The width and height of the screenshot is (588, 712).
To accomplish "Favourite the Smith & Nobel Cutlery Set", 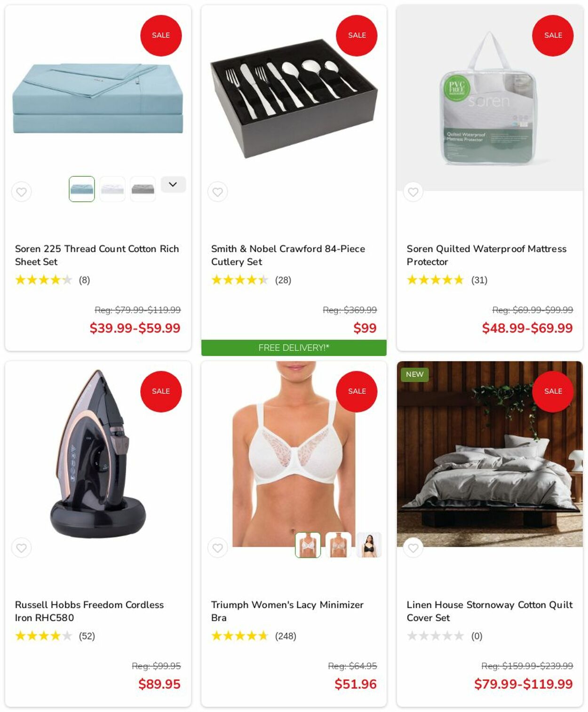I will (x=217, y=192).
